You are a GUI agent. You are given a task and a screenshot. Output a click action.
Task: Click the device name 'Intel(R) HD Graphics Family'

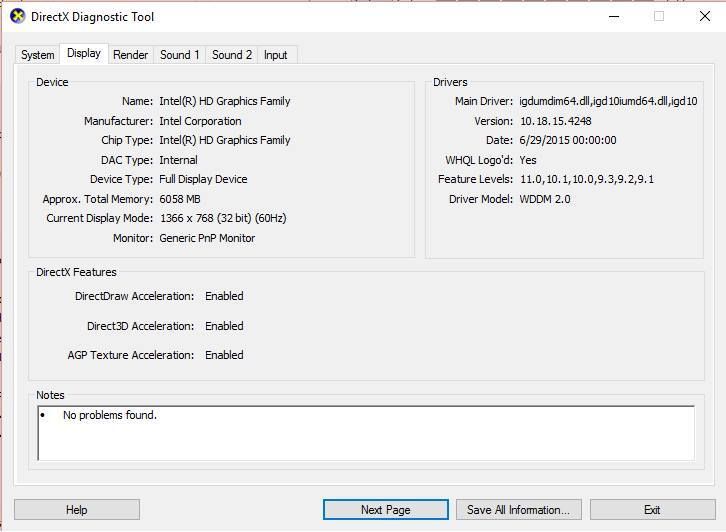(225, 101)
